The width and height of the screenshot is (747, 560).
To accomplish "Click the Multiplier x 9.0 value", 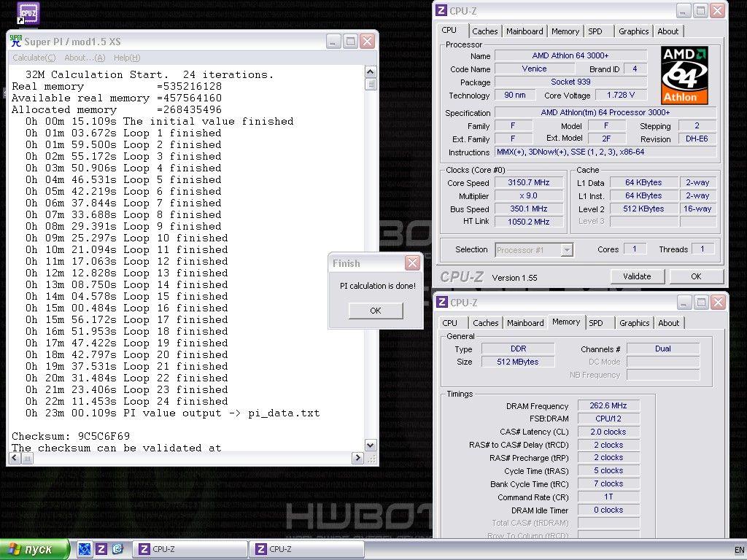I will tap(529, 195).
